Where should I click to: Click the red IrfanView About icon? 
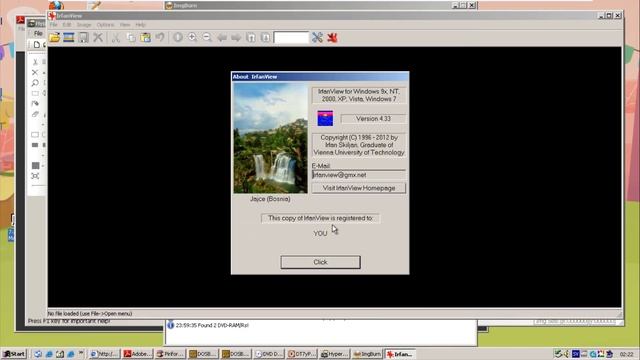(x=332, y=38)
